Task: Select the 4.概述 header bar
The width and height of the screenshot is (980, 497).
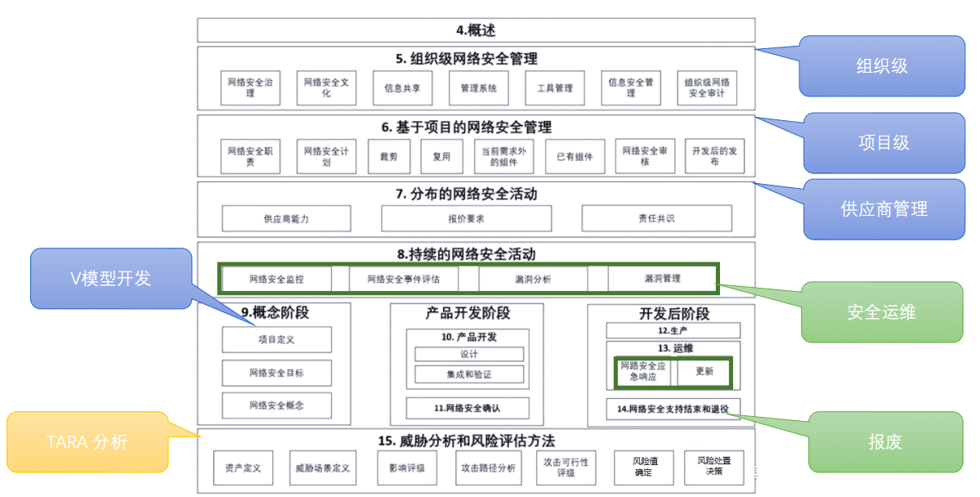Action: click(476, 30)
